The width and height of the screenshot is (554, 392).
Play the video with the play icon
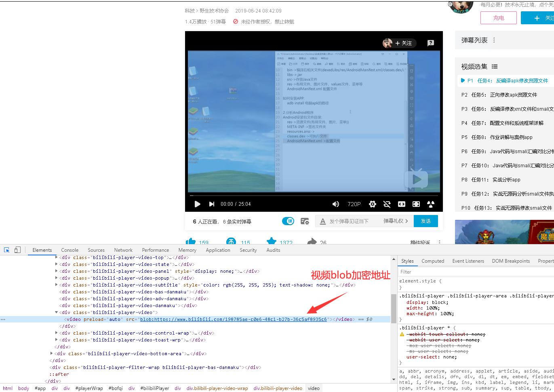[197, 204]
